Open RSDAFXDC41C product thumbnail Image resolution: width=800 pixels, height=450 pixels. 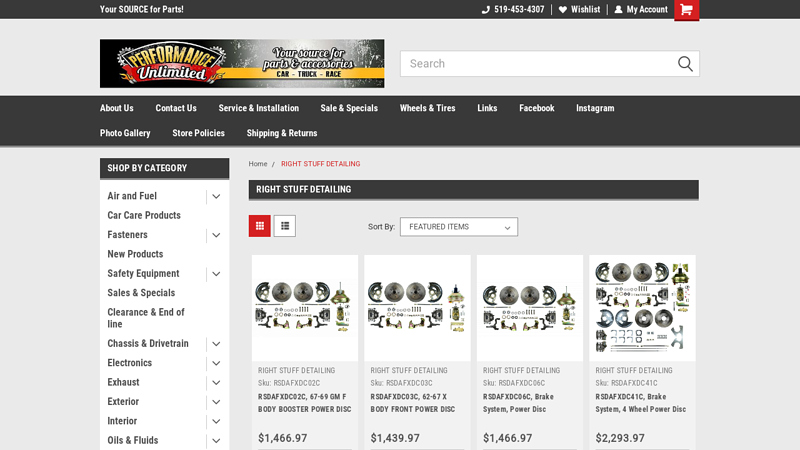[642, 308]
